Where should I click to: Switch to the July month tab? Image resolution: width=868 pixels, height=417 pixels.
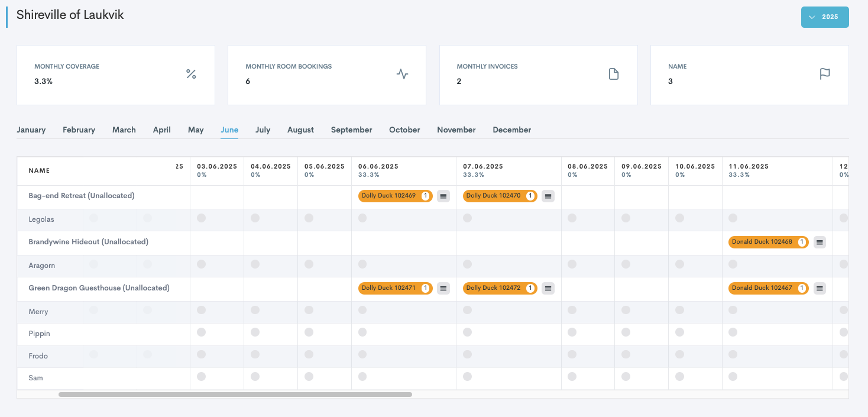point(263,130)
